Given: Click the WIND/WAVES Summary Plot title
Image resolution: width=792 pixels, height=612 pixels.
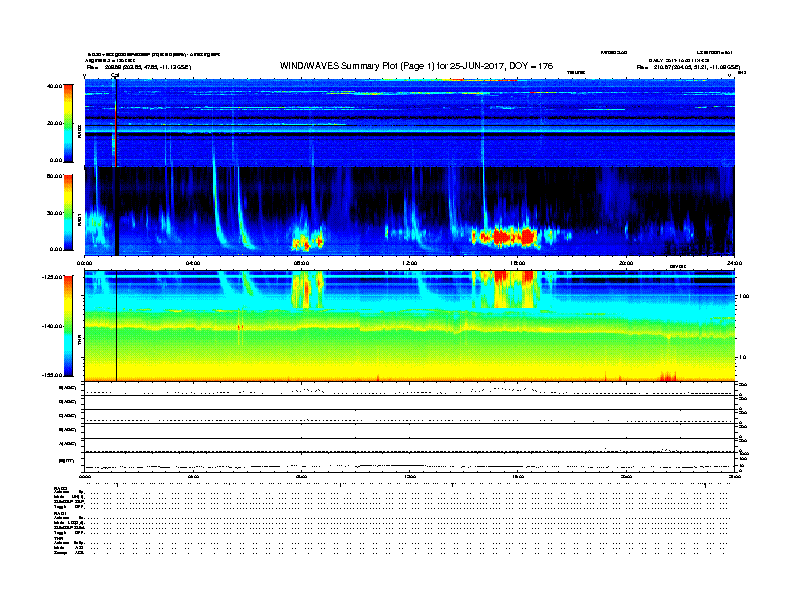Looking at the screenshot, I should pos(416,66).
